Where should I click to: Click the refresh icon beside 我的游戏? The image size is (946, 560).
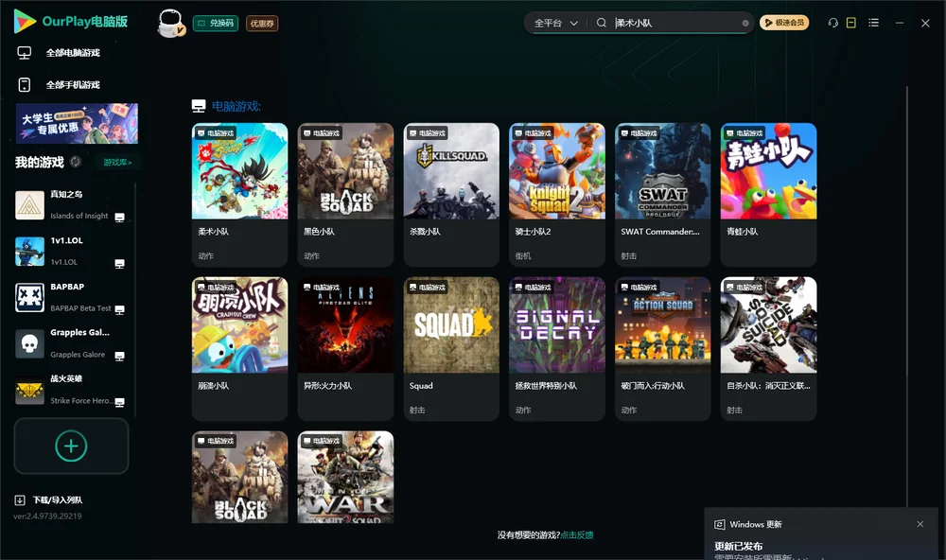76,162
